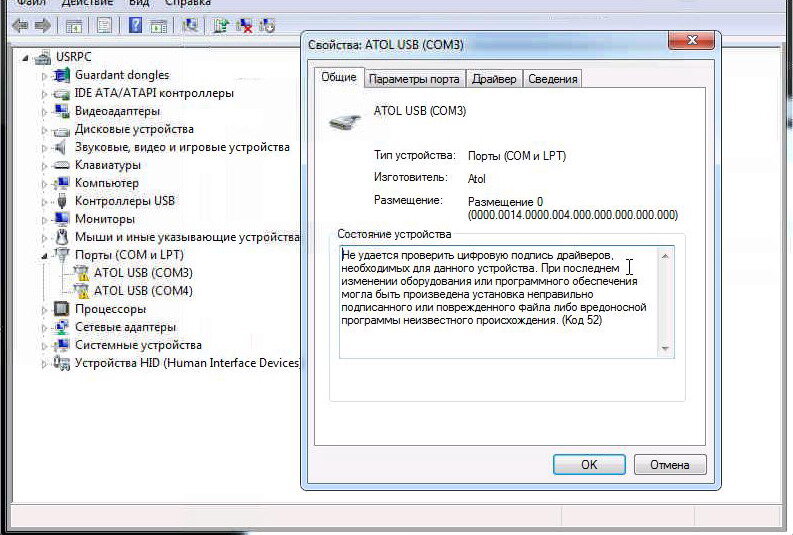
Task: Click the OK button
Action: click(589, 465)
